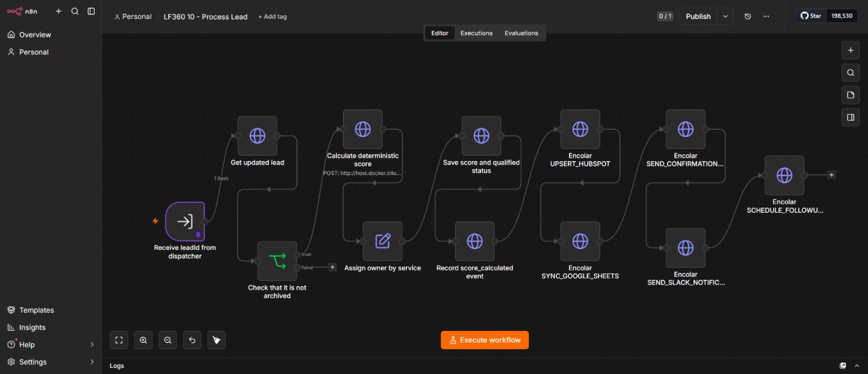Image resolution: width=868 pixels, height=374 pixels.
Task: Click POST: http://host.docker.inte... subtitle
Action: 363,173
